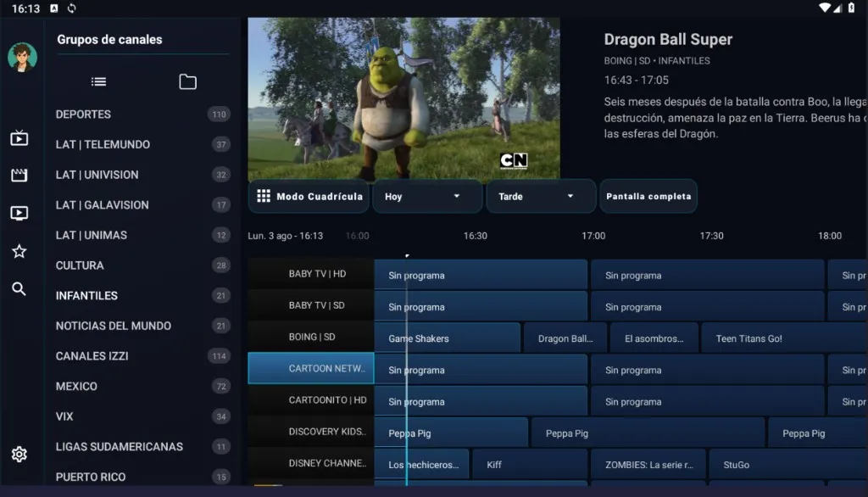Click the Wi-Fi status icon

[x=826, y=8]
